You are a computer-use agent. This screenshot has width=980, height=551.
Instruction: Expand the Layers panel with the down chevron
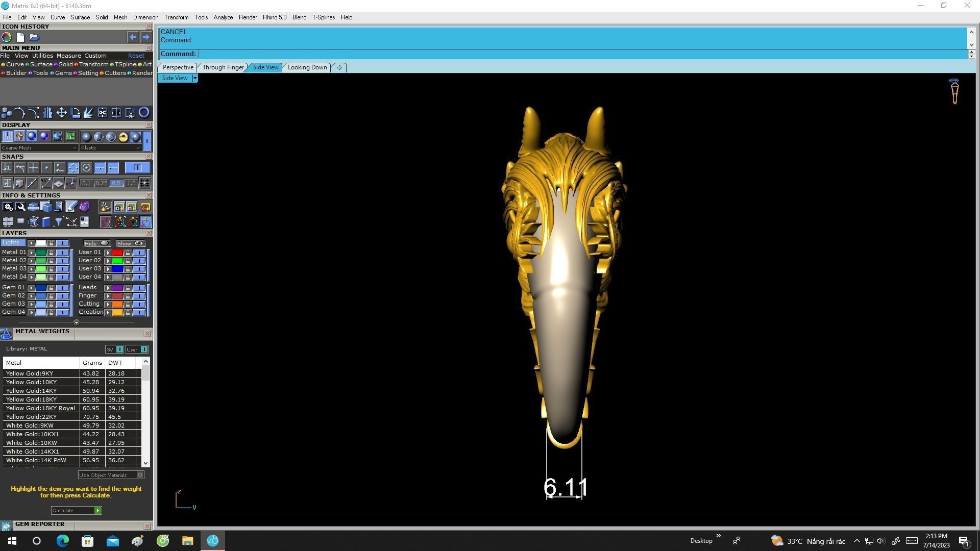tap(77, 322)
